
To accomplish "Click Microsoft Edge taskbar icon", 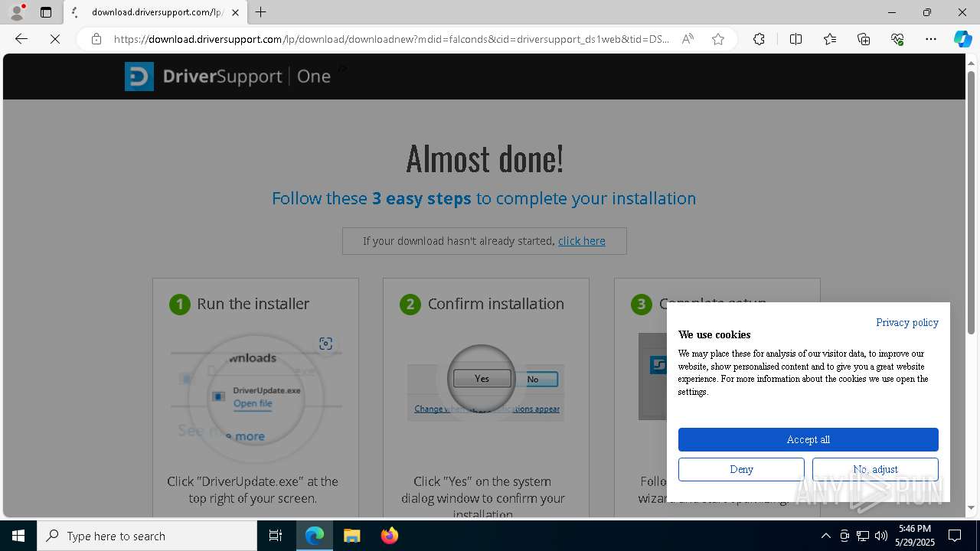I will (x=315, y=536).
